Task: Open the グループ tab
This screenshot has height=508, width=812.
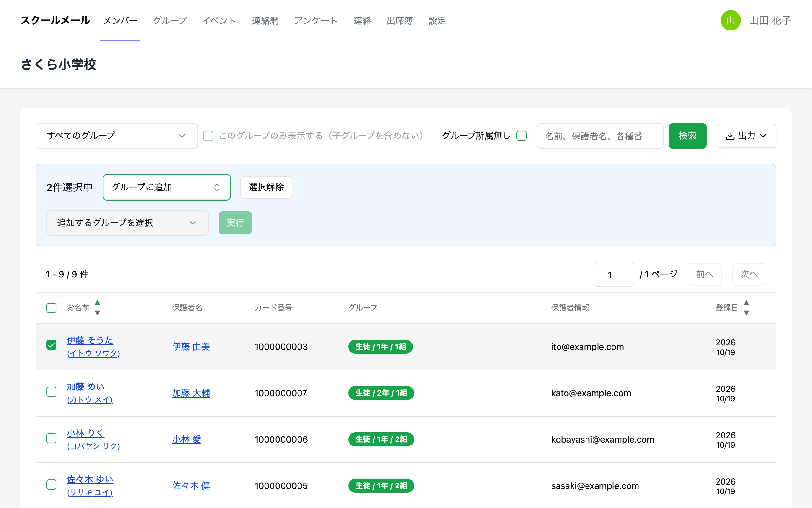Action: pos(170,21)
